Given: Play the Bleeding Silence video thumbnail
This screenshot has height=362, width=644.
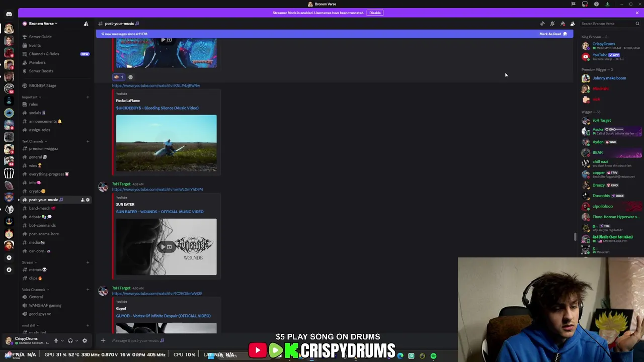Looking at the screenshot, I should (166, 143).
